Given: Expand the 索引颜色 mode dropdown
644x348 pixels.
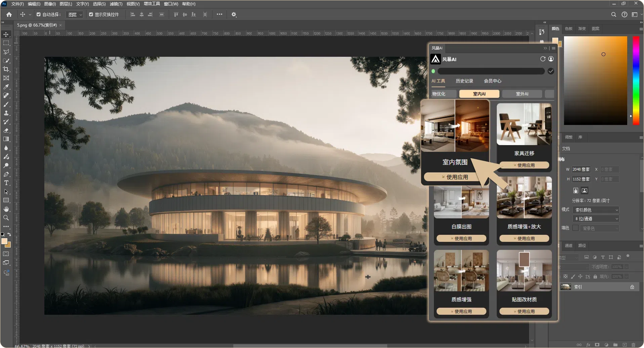Looking at the screenshot, I should coord(596,210).
